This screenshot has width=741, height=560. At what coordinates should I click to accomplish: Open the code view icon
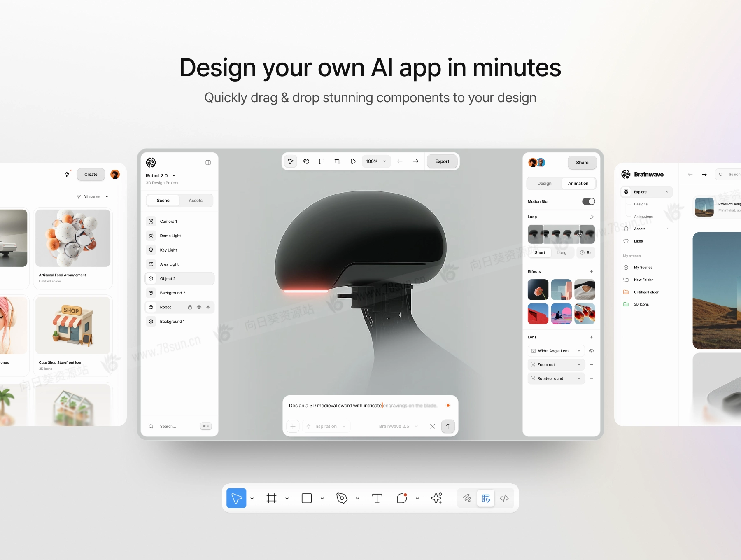pyautogui.click(x=504, y=498)
